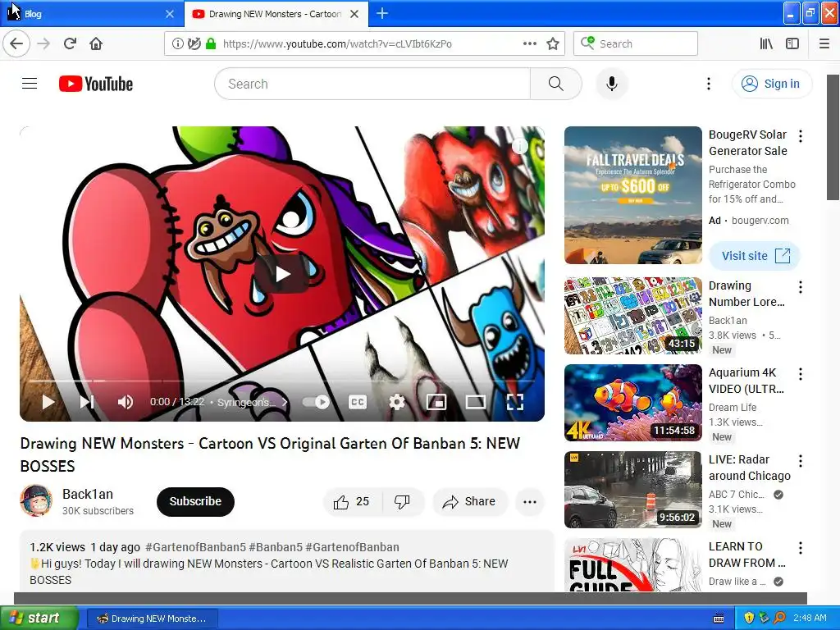The height and width of the screenshot is (630, 840).
Task: Open the YouTube guide hamburger menu
Action: (x=30, y=84)
